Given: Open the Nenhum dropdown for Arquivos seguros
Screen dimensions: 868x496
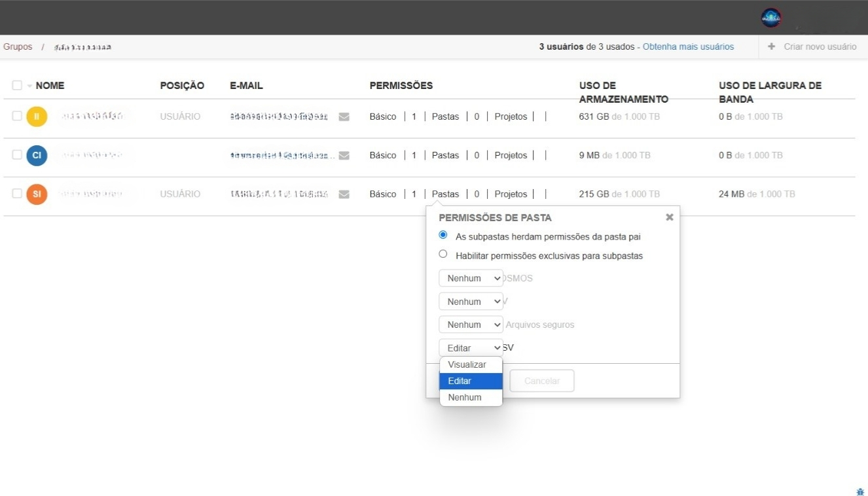Looking at the screenshot, I should click(471, 324).
